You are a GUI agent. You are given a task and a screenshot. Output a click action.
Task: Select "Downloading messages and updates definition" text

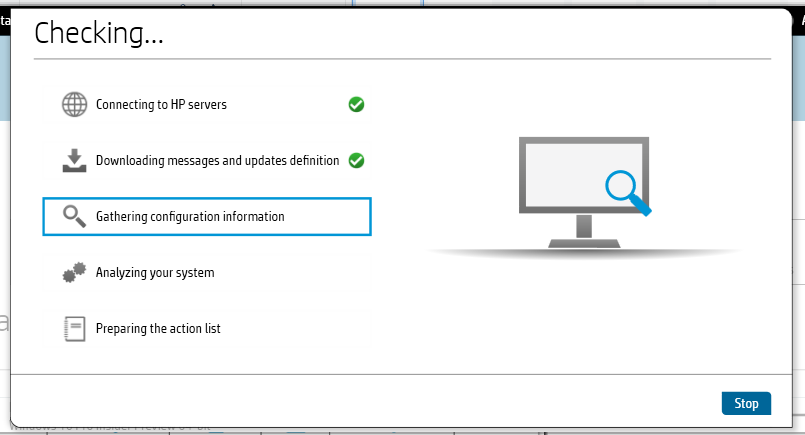pos(217,160)
